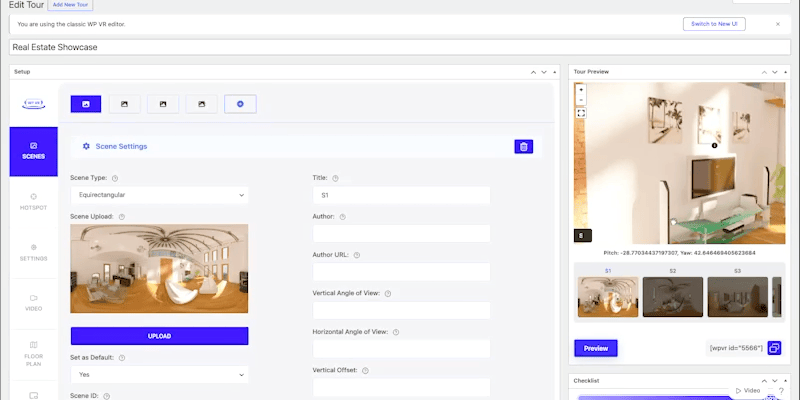Viewport: 800px width, 400px height.
Task: Dismiss the classic editor notice
Action: [x=778, y=24]
